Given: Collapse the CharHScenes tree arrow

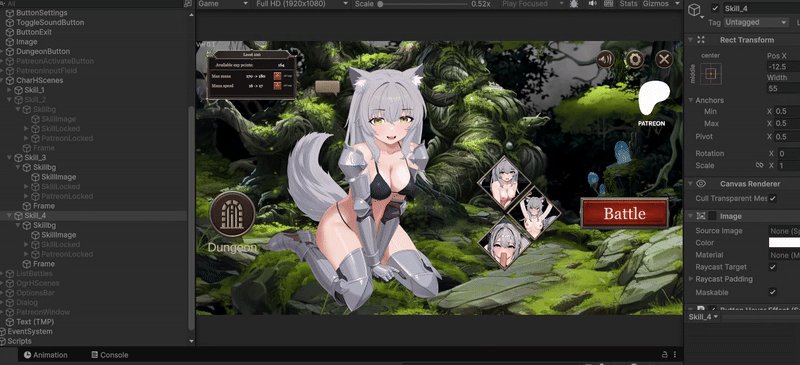Looking at the screenshot, I should click(2, 81).
